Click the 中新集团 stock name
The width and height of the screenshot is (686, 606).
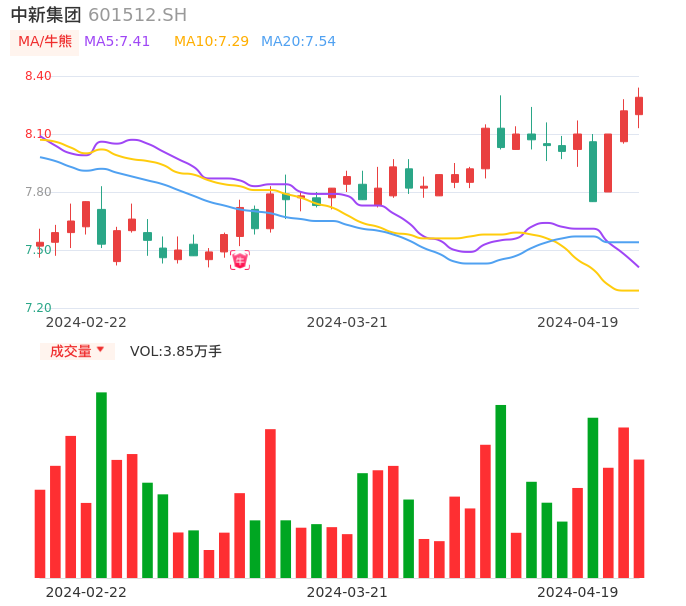tap(46, 15)
